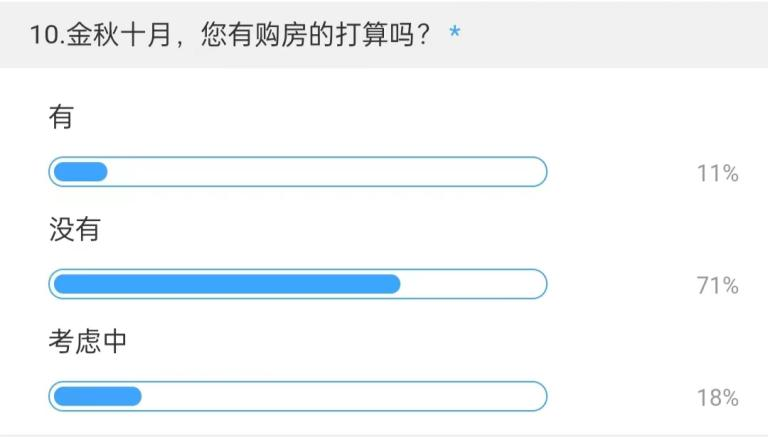Viewport: 768px width, 437px height.
Task: Select the 有 option label
Action: click(x=61, y=118)
